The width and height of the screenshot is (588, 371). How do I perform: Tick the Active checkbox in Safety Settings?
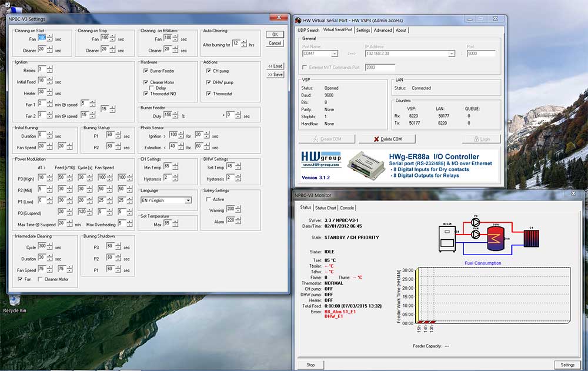(x=208, y=199)
